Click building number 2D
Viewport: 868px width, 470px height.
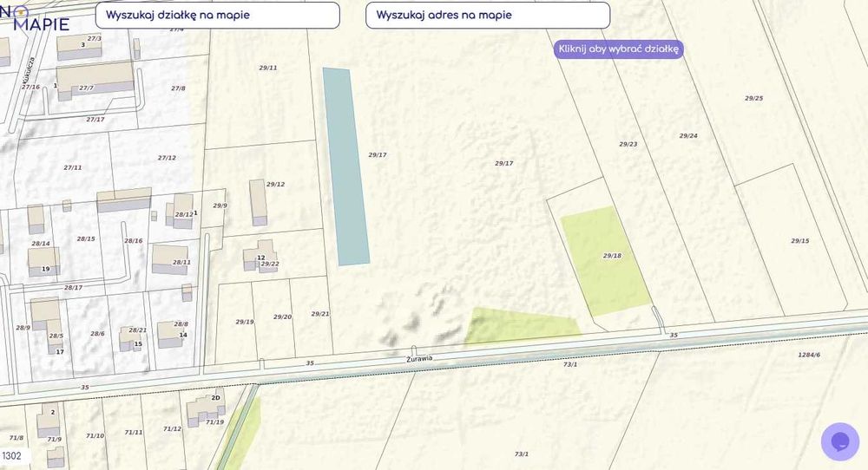tap(216, 398)
